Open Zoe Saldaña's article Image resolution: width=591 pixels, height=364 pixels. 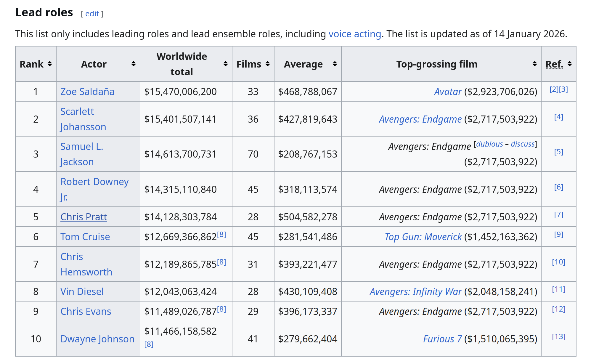87,92
